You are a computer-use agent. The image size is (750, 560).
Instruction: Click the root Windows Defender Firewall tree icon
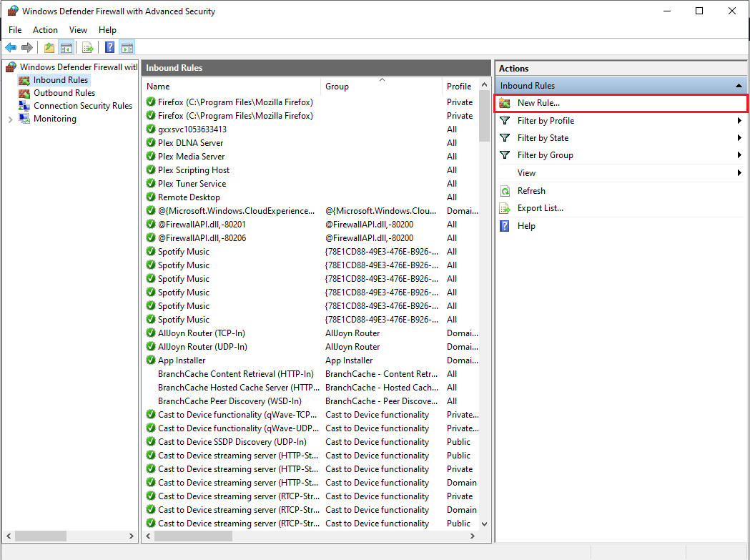click(11, 67)
